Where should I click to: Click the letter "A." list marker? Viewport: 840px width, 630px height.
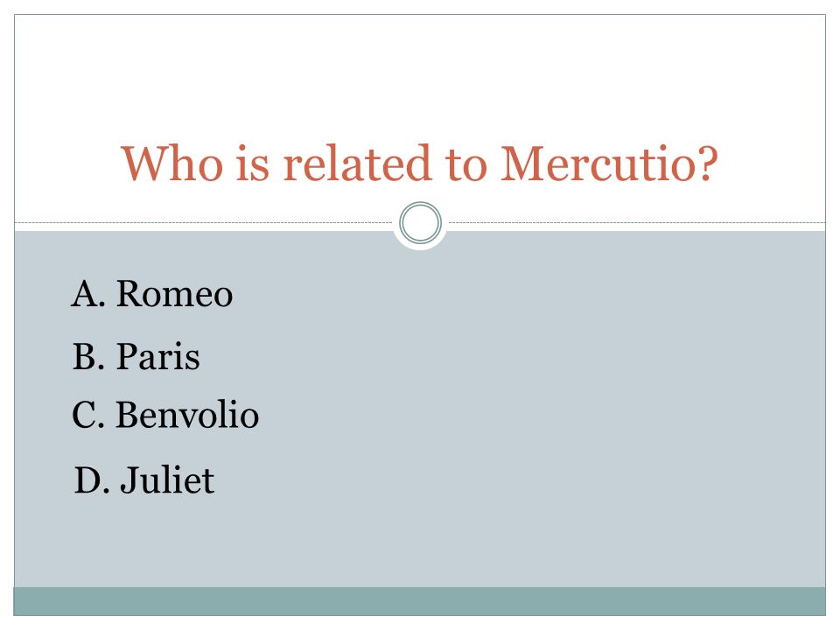[x=88, y=294]
